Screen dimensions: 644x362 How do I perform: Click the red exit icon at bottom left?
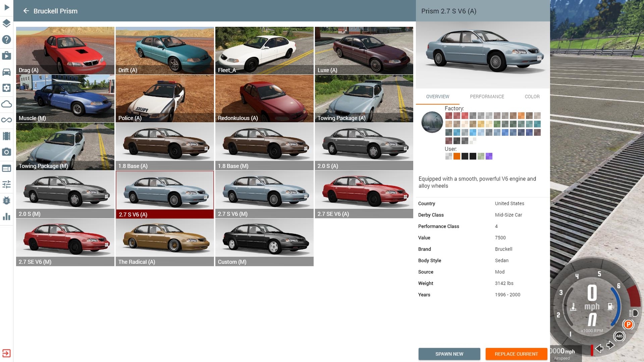tap(6, 353)
